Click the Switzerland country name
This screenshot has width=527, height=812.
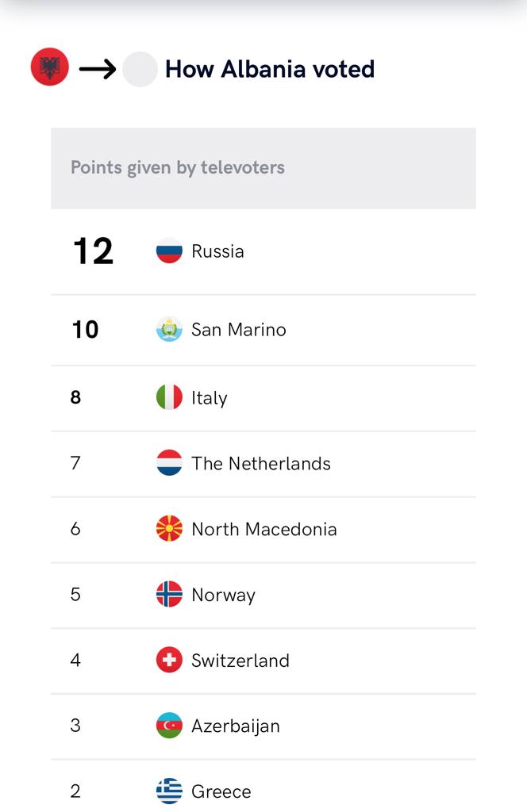pos(240,661)
